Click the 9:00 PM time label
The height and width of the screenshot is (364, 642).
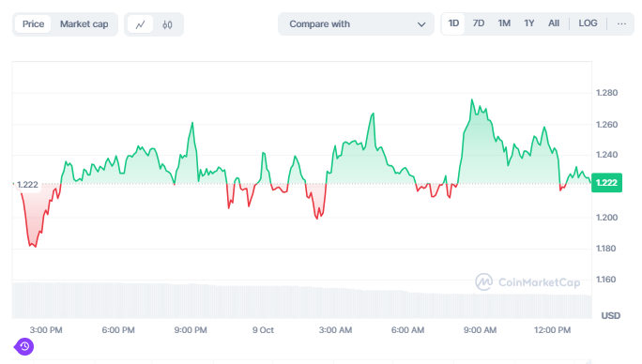tap(191, 330)
